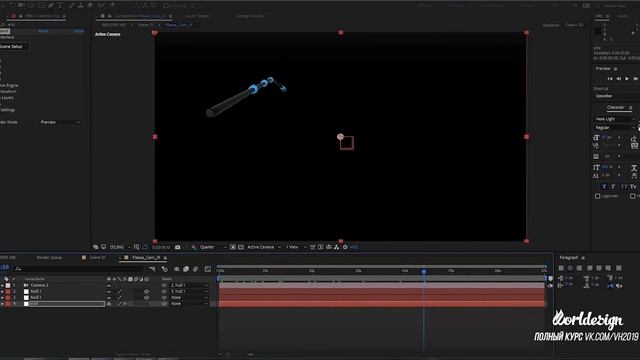The width and height of the screenshot is (640, 360).
Task: Click the faux italic T button
Action: click(x=613, y=187)
